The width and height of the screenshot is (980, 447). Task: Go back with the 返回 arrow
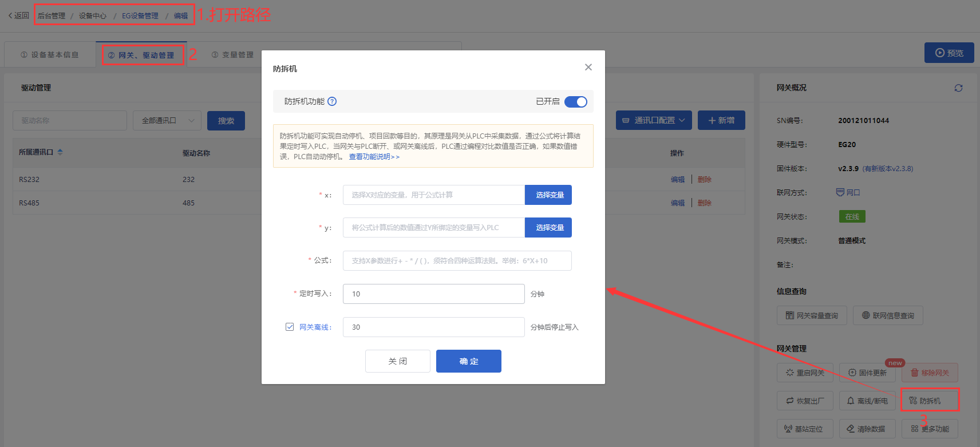[18, 15]
